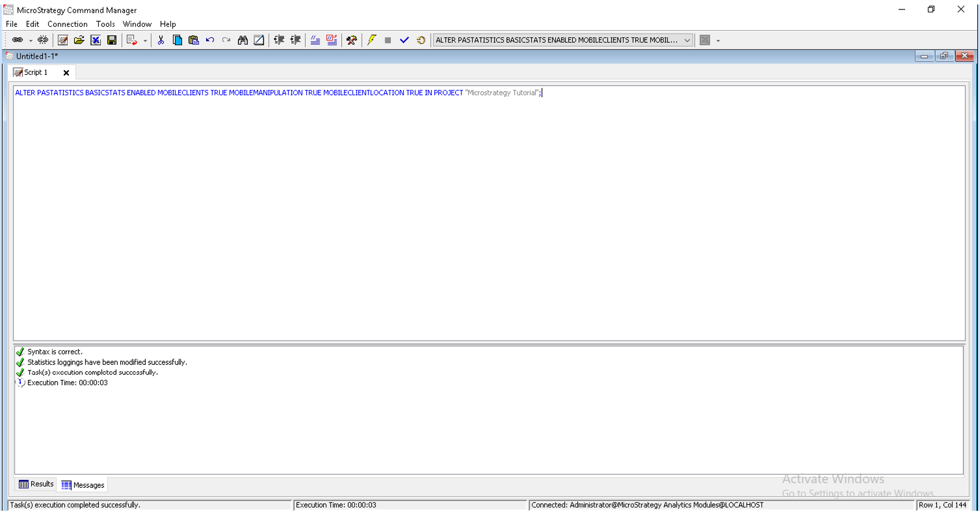This screenshot has width=980, height=513.
Task: Expand the arrow next to the export results icon
Action: coord(145,41)
